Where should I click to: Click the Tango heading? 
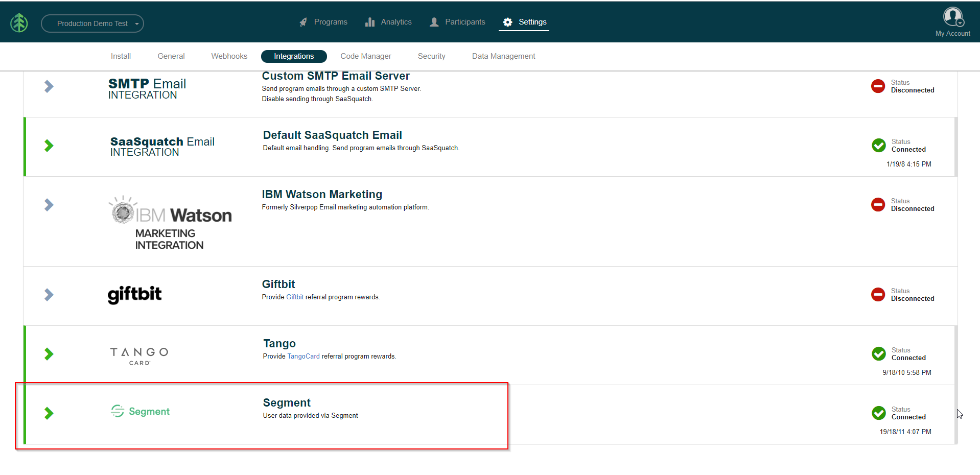click(x=279, y=344)
